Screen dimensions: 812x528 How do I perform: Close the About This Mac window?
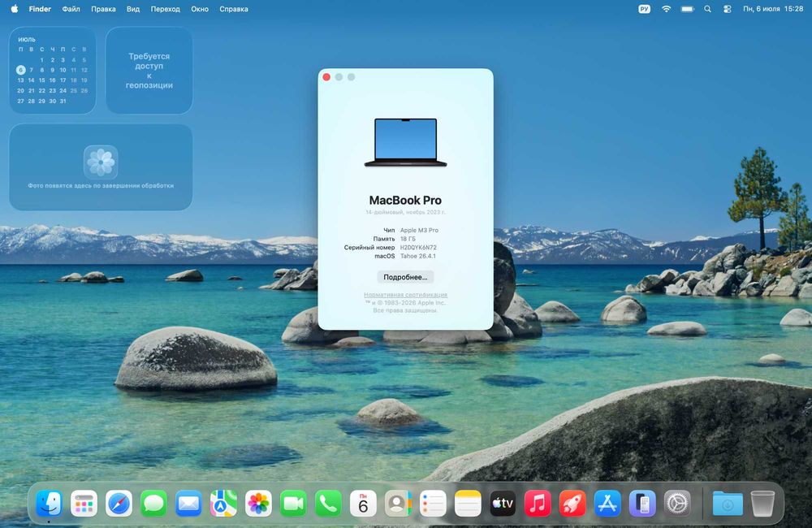[326, 77]
